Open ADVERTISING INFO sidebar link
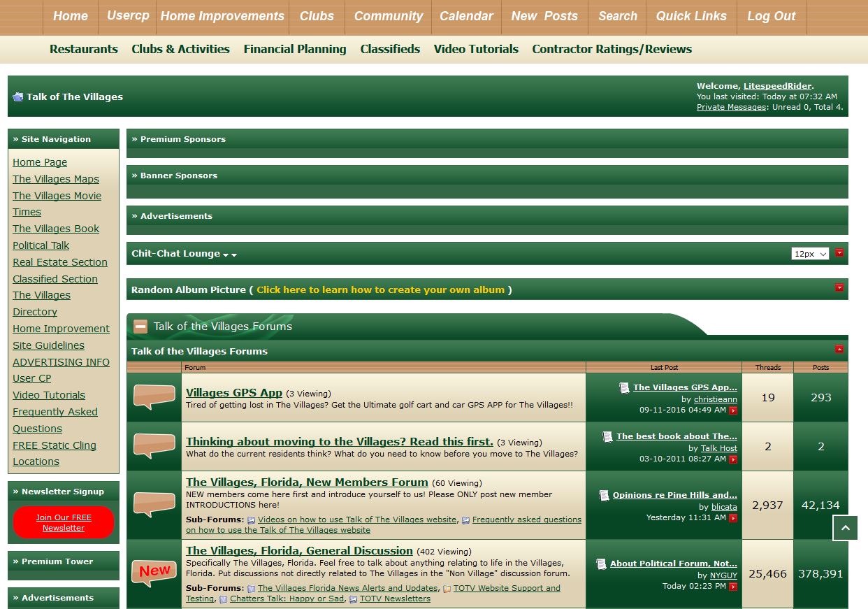Image resolution: width=868 pixels, height=609 pixels. pyautogui.click(x=61, y=362)
